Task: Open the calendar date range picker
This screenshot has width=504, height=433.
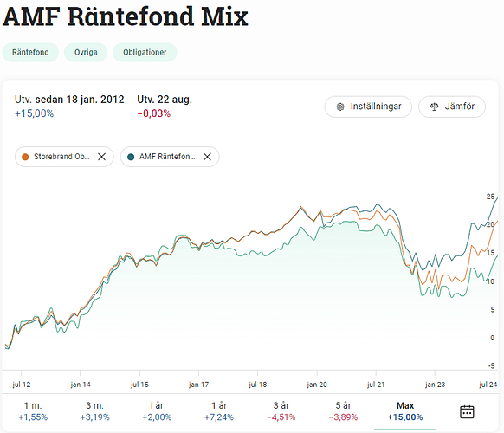Action: [x=467, y=412]
